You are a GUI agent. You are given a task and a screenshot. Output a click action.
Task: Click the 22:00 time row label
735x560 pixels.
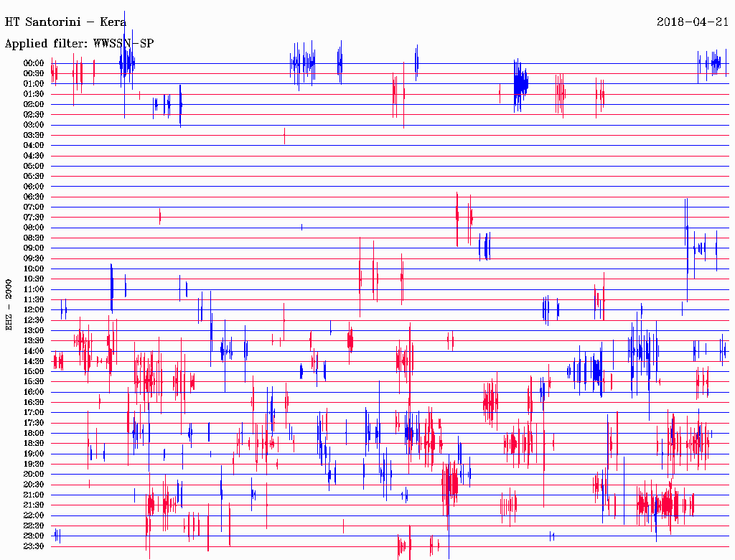point(34,515)
